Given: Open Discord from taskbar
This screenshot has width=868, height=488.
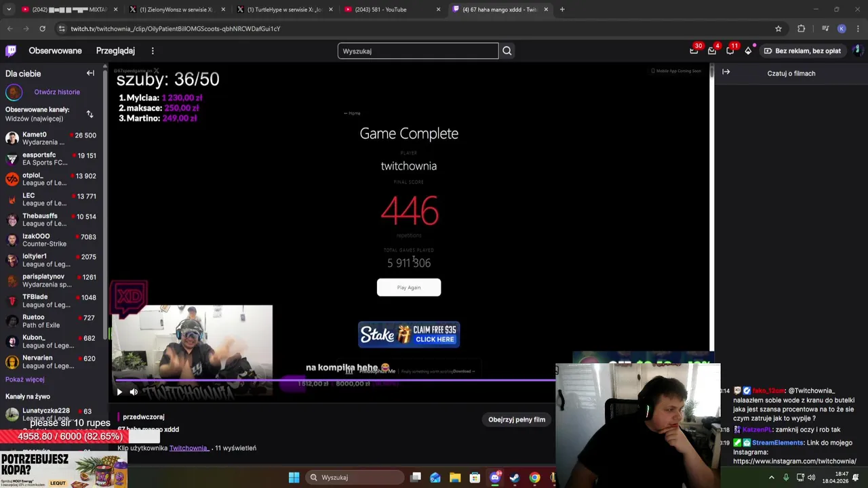Looking at the screenshot, I should 495,477.
